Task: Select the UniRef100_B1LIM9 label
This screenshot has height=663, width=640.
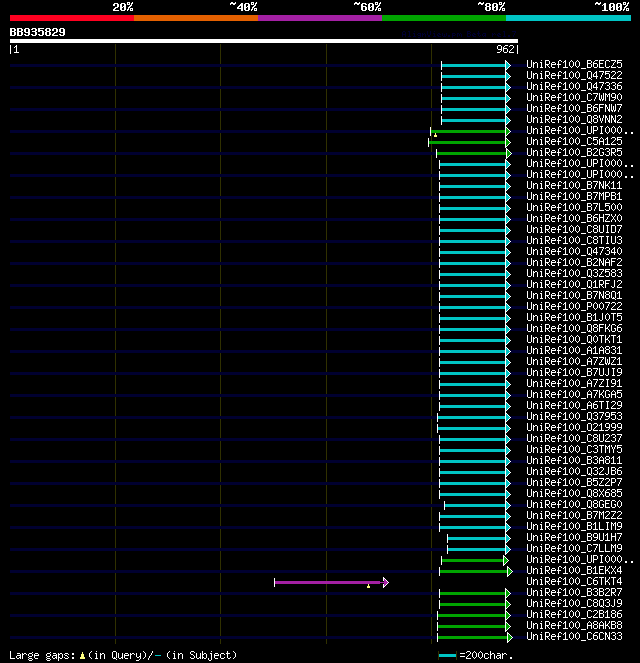Action: tap(574, 526)
